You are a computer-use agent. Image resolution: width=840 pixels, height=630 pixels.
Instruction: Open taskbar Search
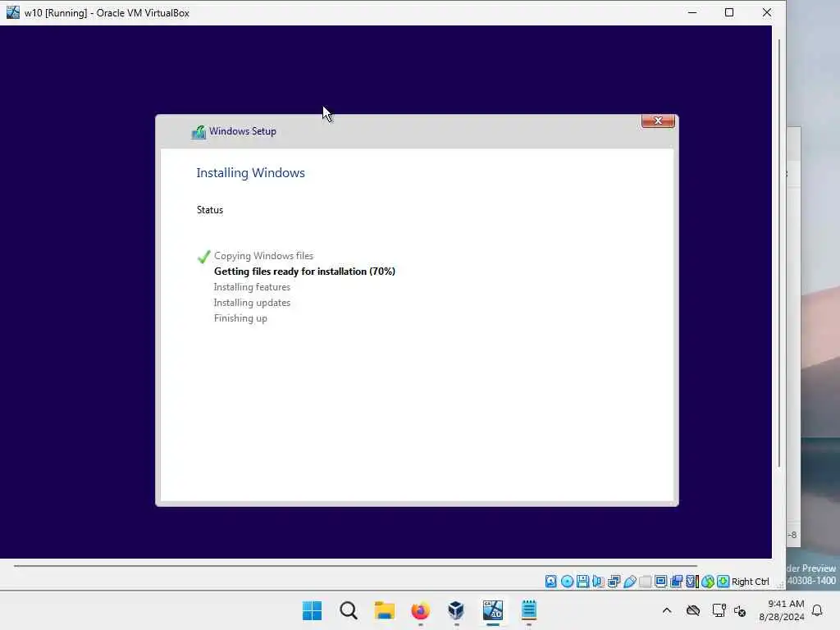(x=348, y=610)
